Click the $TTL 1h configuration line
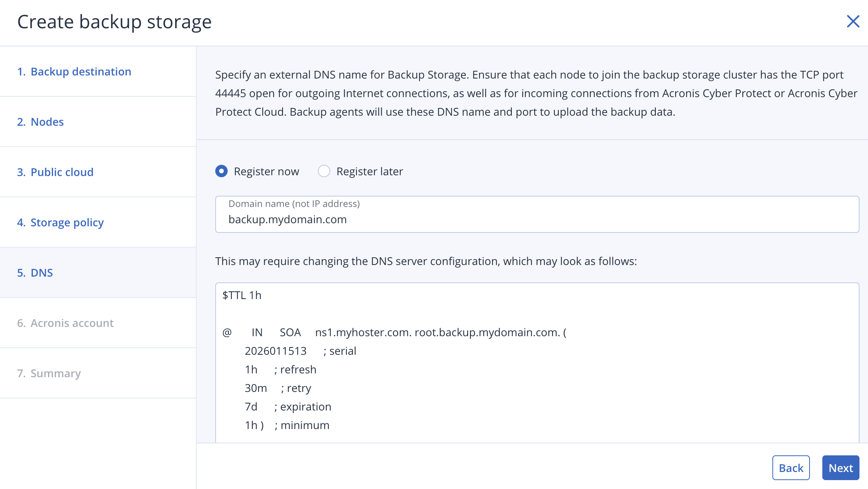 click(242, 295)
